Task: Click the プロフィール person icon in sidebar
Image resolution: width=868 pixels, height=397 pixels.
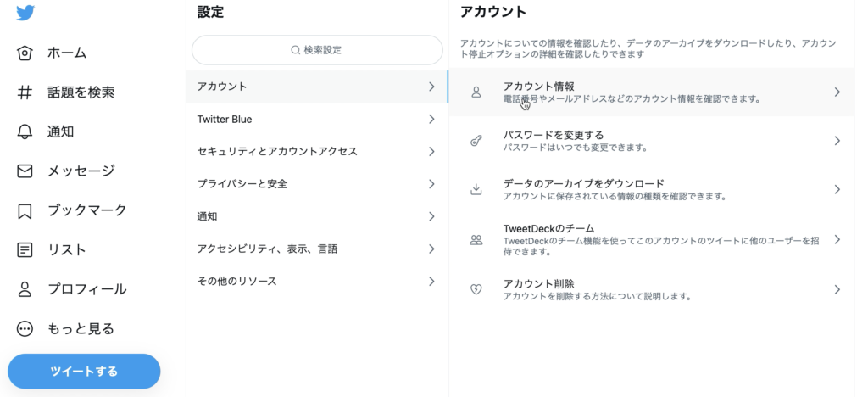Action: coord(25,289)
